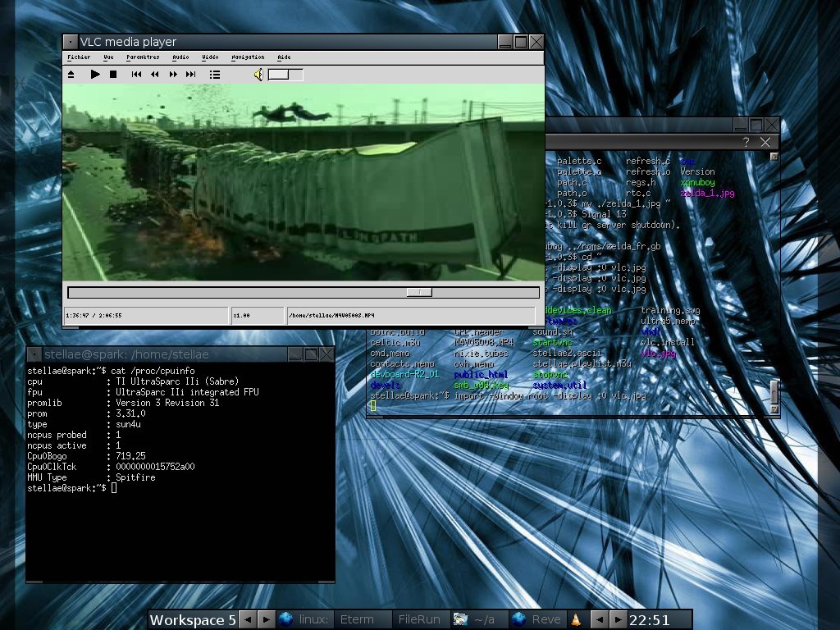Open the Fichier menu
This screenshot has height=630, width=840.
(x=79, y=57)
